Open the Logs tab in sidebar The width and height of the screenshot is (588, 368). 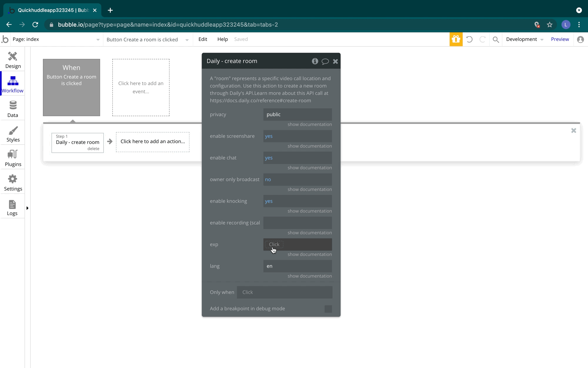point(13,207)
